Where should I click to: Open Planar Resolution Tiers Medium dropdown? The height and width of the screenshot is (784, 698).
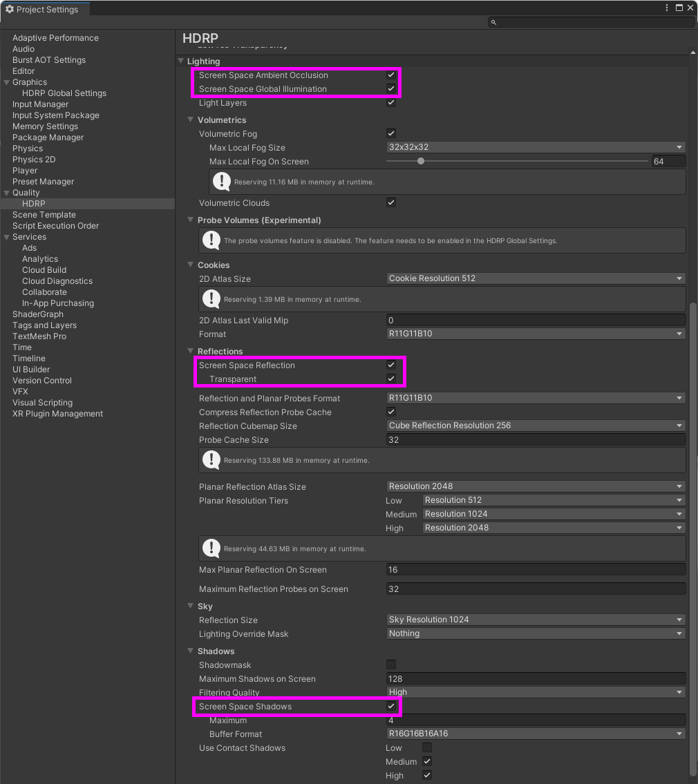(x=554, y=514)
